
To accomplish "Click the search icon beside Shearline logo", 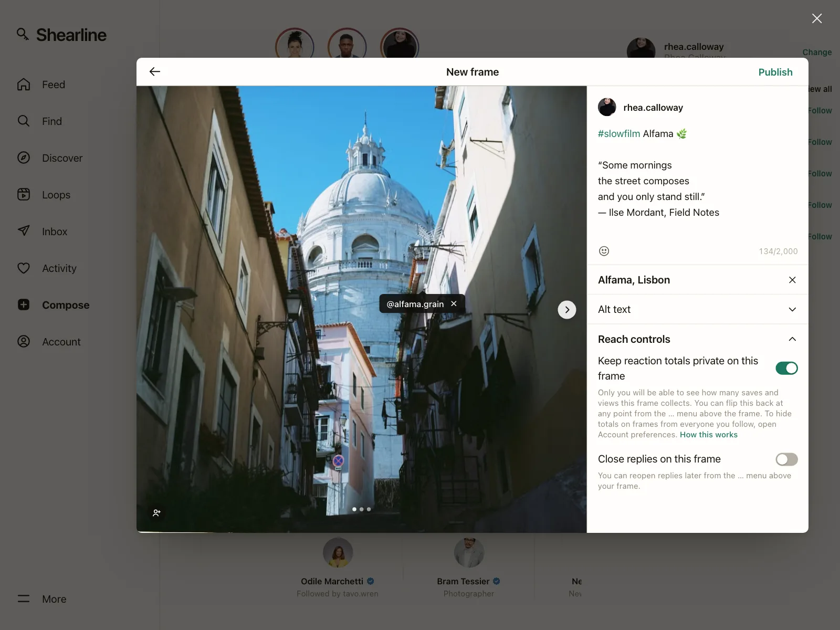I will tap(22, 34).
